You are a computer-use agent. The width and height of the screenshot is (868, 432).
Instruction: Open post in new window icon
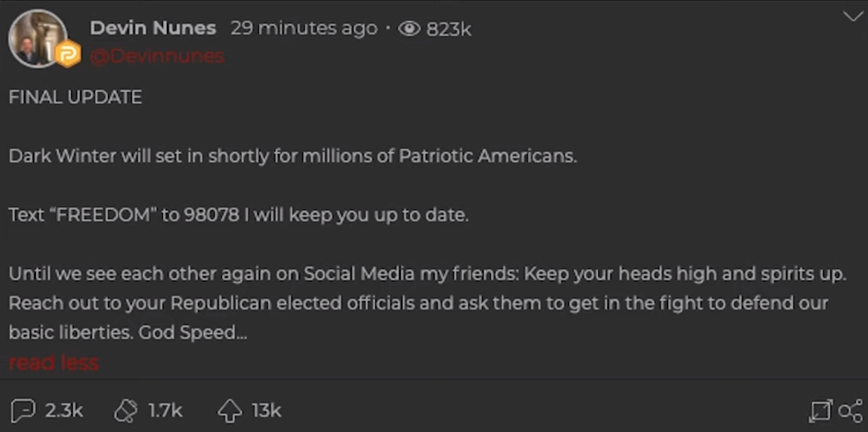point(819,411)
